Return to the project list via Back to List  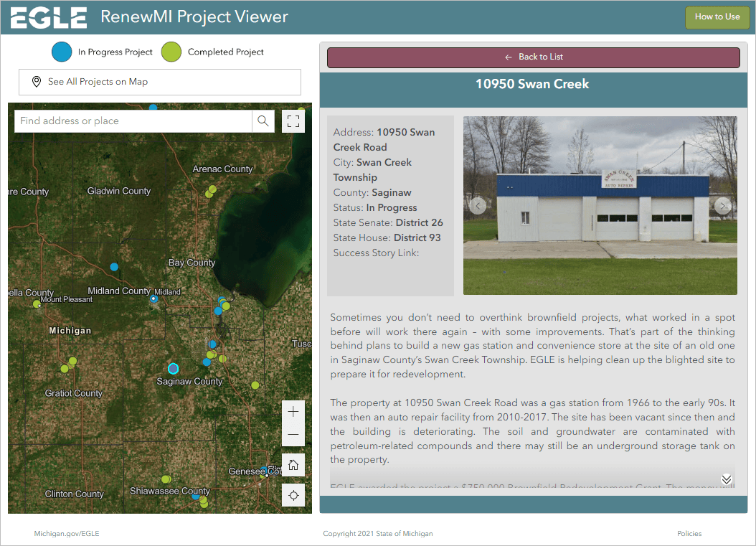click(x=532, y=57)
